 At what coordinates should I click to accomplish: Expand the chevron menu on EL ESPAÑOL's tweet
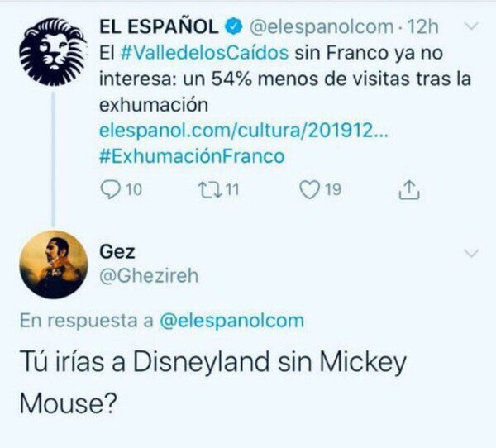472,27
